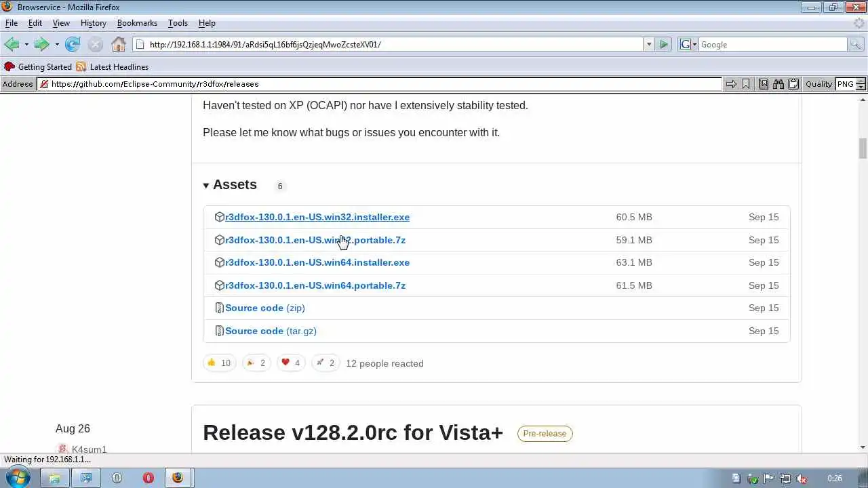Click the 60.5 MB file size
The height and width of the screenshot is (488, 868).
634,217
